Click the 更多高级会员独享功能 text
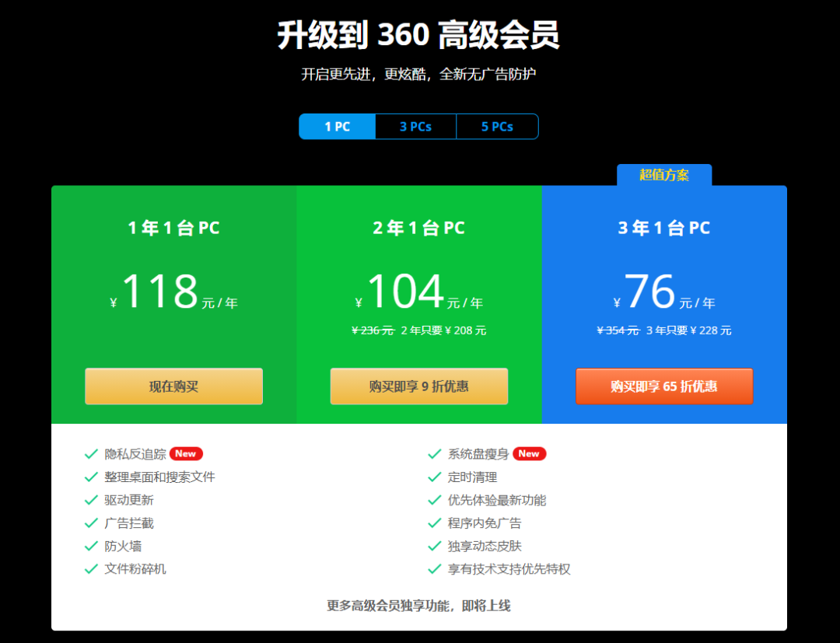The width and height of the screenshot is (840, 643). pyautogui.click(x=420, y=605)
